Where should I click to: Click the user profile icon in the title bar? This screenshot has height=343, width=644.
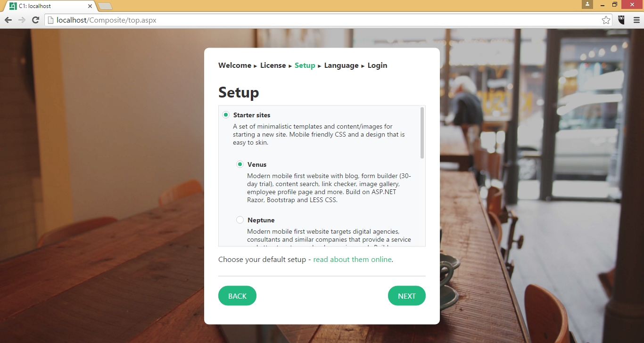pyautogui.click(x=587, y=4)
